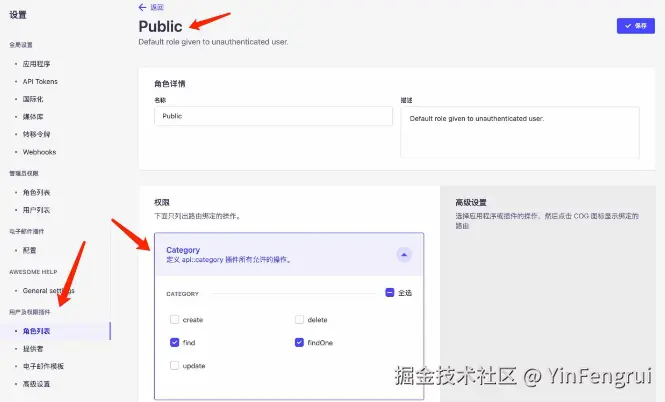Open Webhooks settings

(39, 152)
